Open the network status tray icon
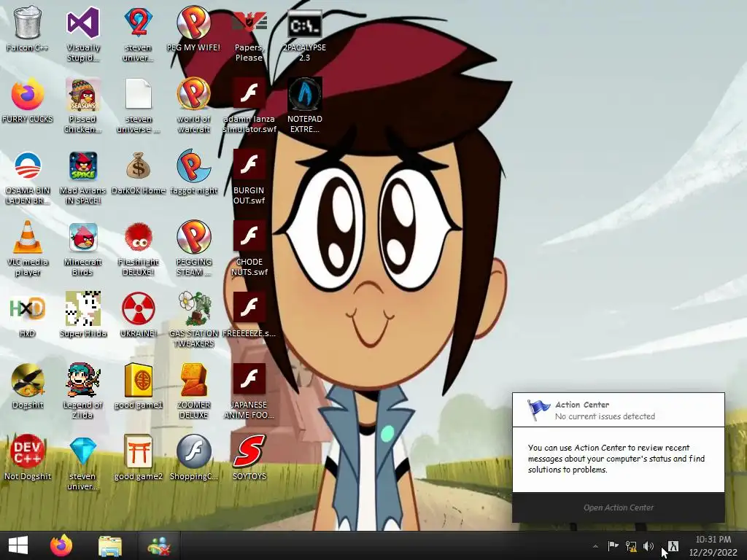The height and width of the screenshot is (560, 747). point(631,546)
